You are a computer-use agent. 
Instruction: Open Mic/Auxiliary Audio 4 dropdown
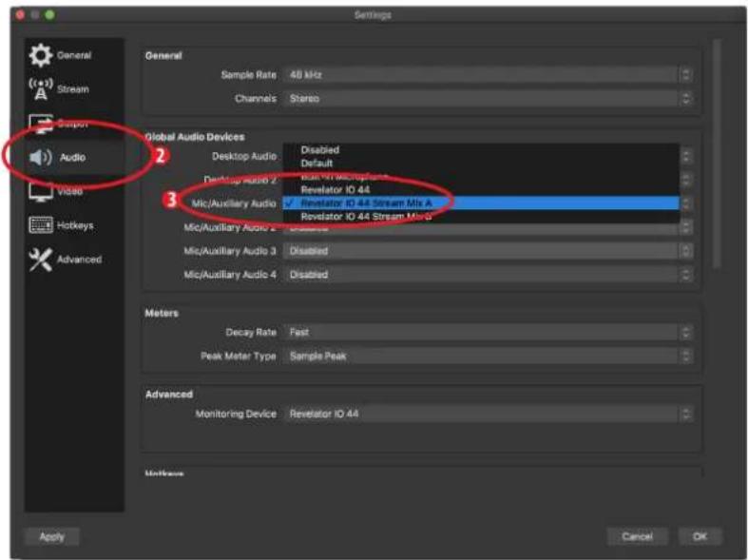click(x=488, y=274)
